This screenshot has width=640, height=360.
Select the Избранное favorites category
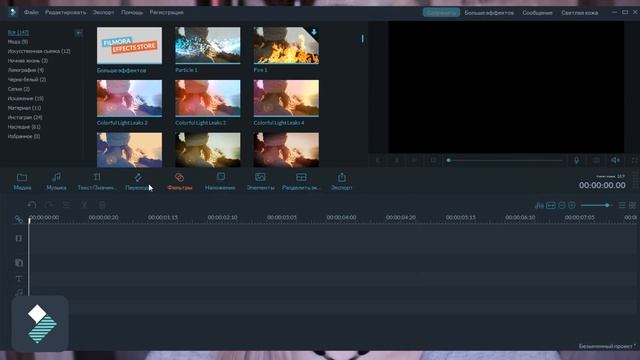point(24,136)
